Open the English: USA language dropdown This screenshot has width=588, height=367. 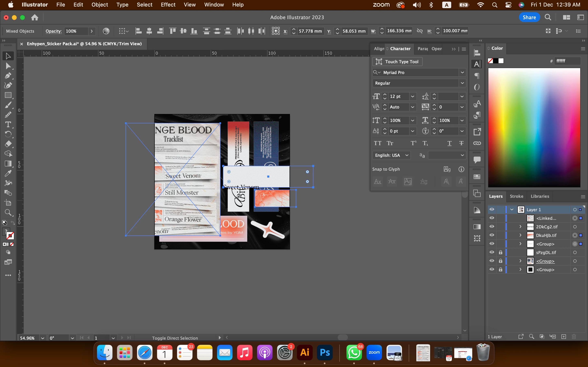tap(391, 155)
